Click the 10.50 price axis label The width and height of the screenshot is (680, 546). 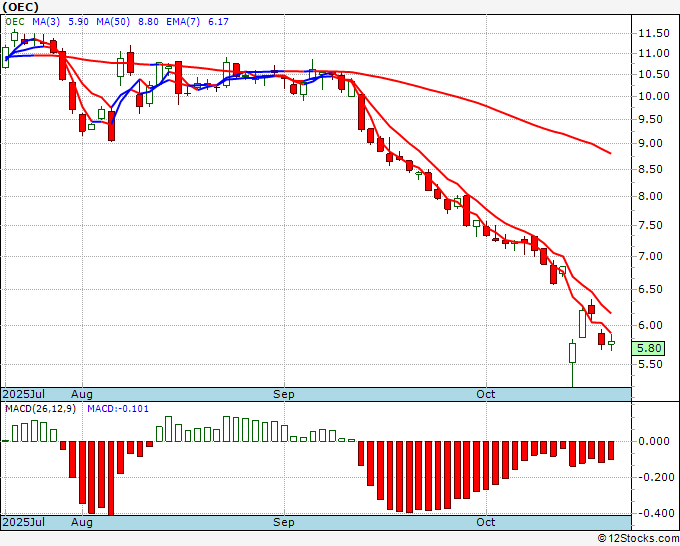(654, 75)
